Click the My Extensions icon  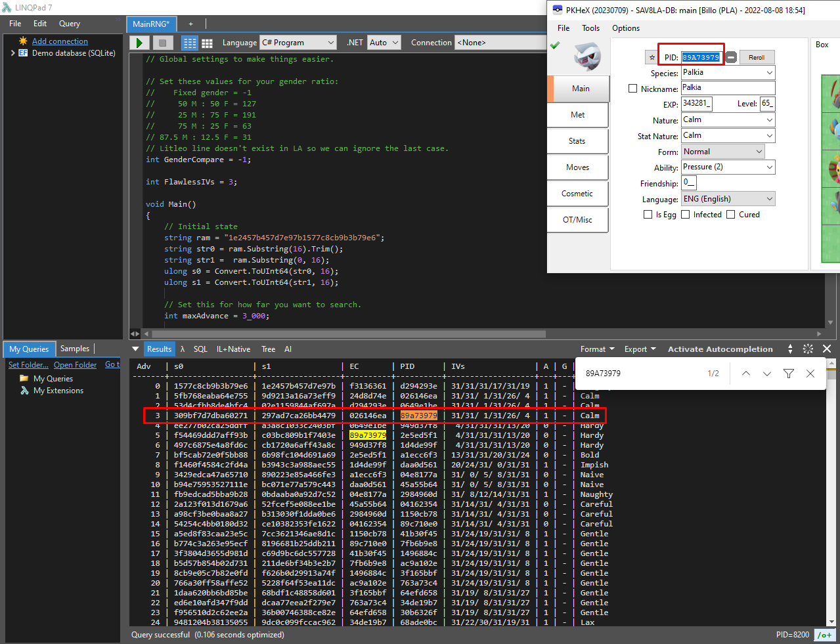(x=24, y=391)
